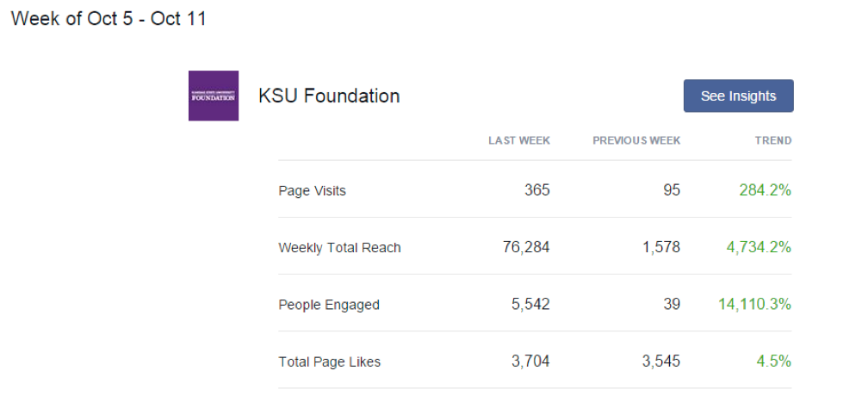Click the 365 page visits value
This screenshot has height=408, width=868.
(x=537, y=190)
